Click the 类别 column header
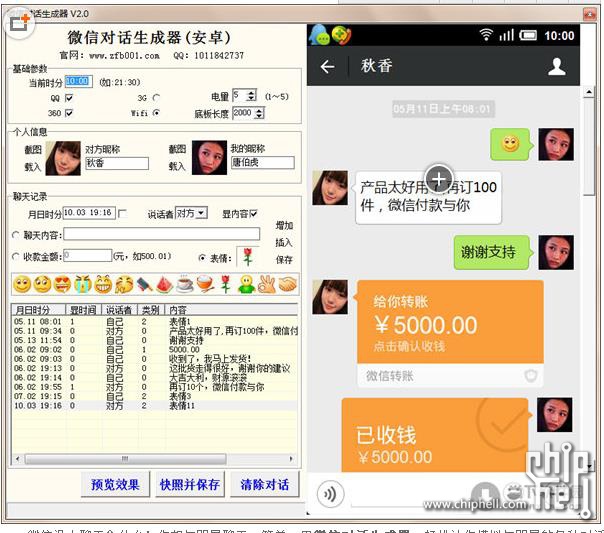 [x=151, y=310]
